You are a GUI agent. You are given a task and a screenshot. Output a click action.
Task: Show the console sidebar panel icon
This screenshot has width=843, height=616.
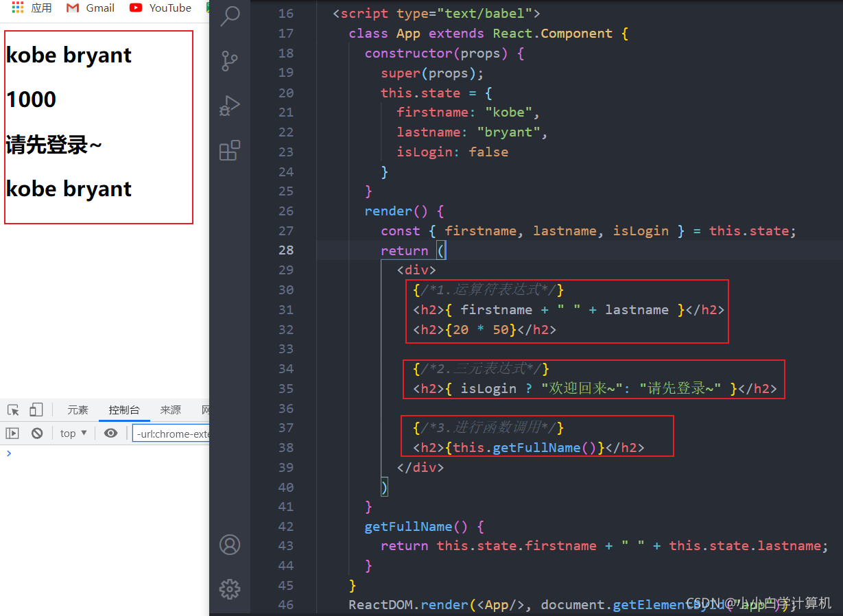(x=12, y=433)
